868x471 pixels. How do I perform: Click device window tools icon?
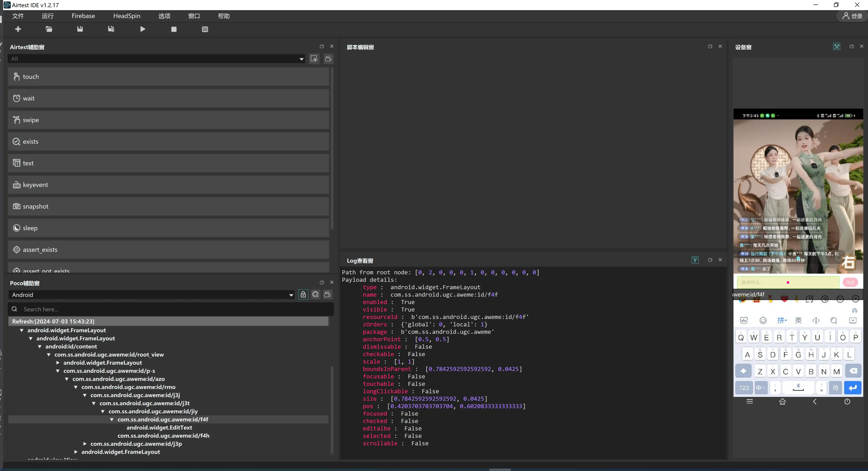(x=837, y=46)
